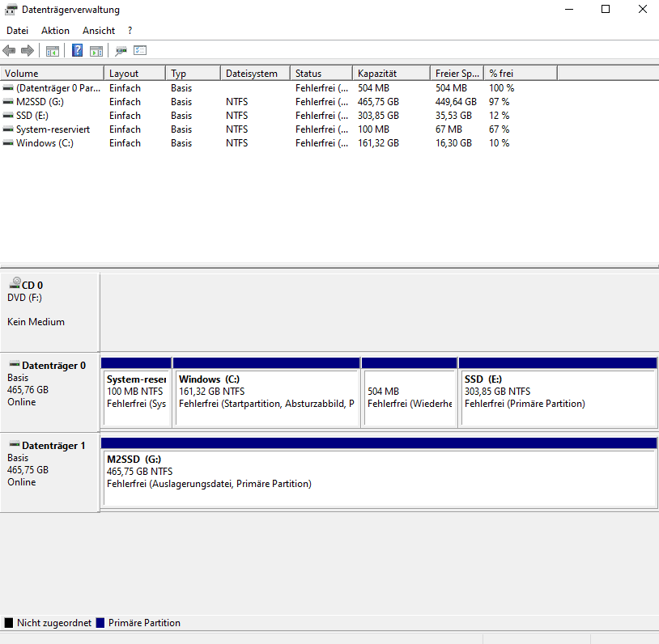Select the M2SSD (G:) partition block
Image resolution: width=659 pixels, height=644 pixels.
(379, 473)
